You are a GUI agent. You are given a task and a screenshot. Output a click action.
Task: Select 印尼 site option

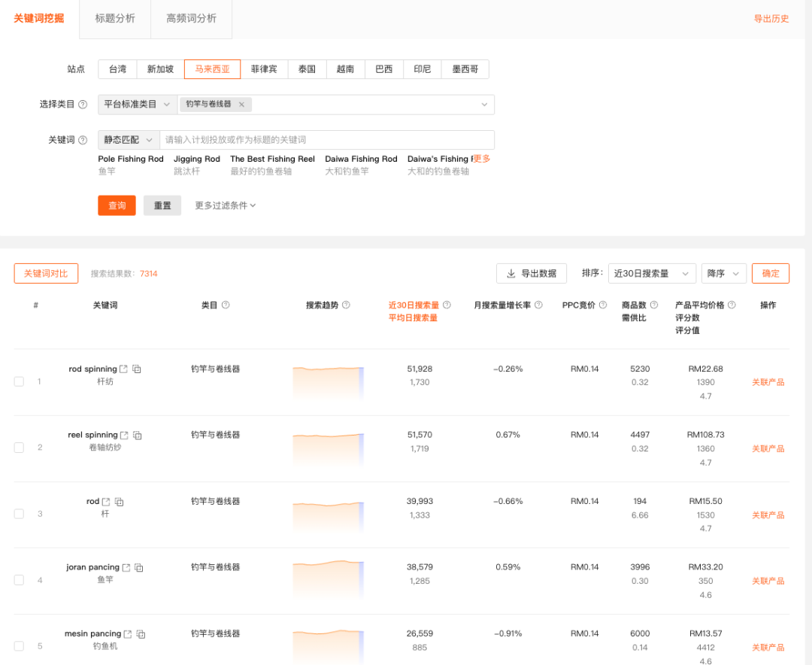coord(423,69)
